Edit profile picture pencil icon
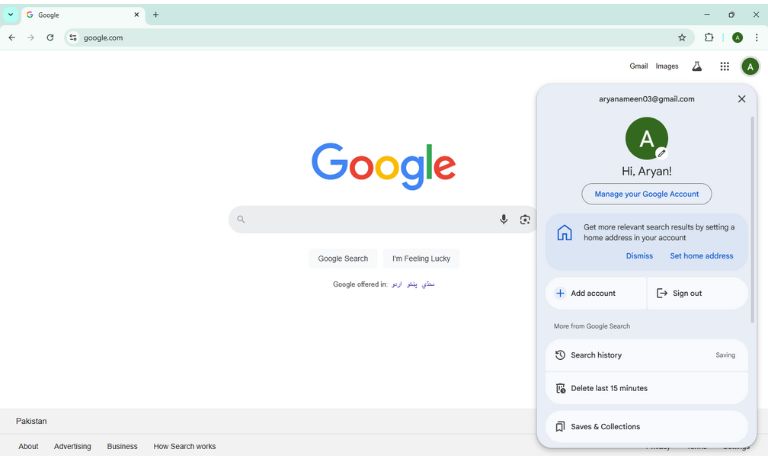This screenshot has height=460, width=768. pos(661,153)
